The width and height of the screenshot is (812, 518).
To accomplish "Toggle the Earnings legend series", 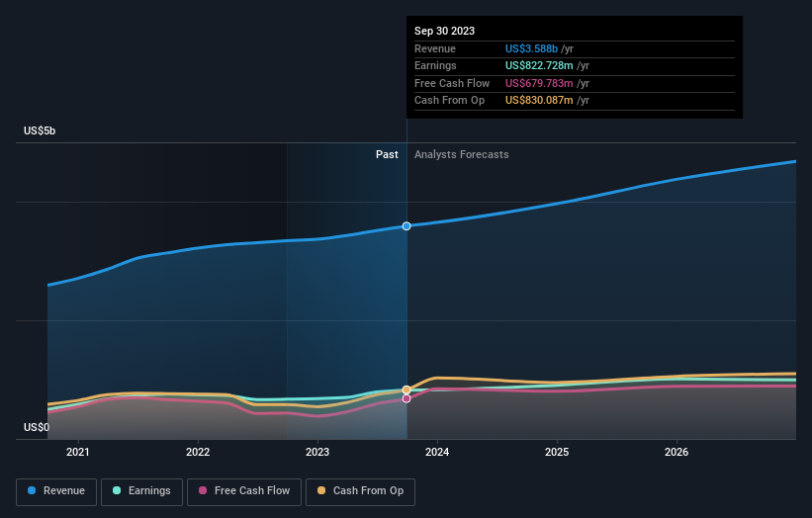I will click(x=141, y=491).
